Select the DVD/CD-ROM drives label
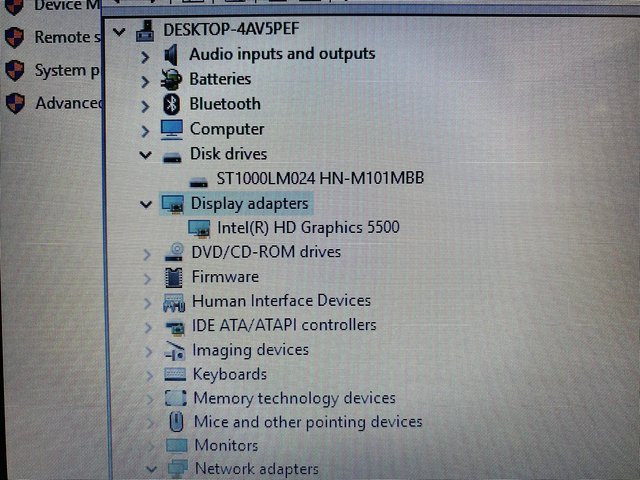Image resolution: width=640 pixels, height=480 pixels. click(x=266, y=252)
